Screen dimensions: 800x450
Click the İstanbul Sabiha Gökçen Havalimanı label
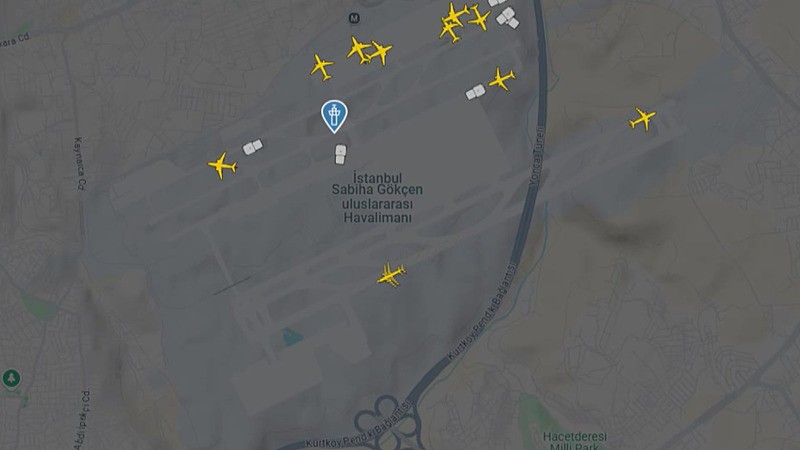377,198
